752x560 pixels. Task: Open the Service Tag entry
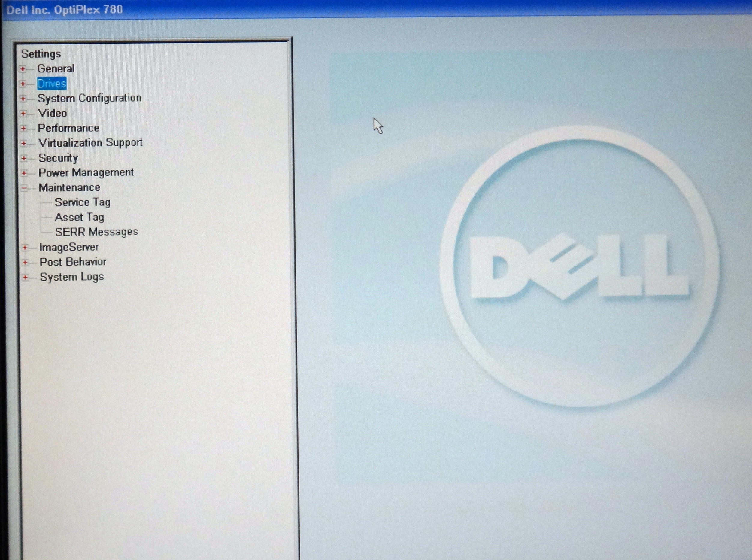click(83, 202)
